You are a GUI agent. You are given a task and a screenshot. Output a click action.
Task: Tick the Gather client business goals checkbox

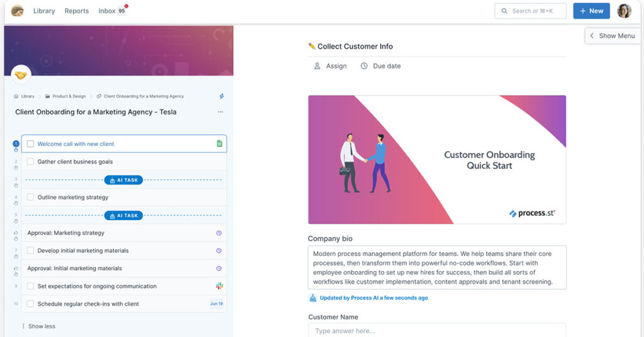pos(30,162)
